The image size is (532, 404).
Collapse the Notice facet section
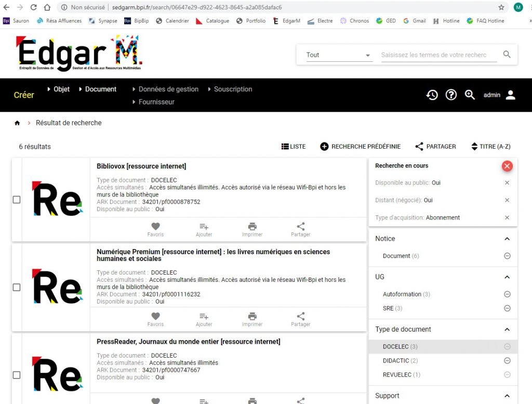point(507,239)
